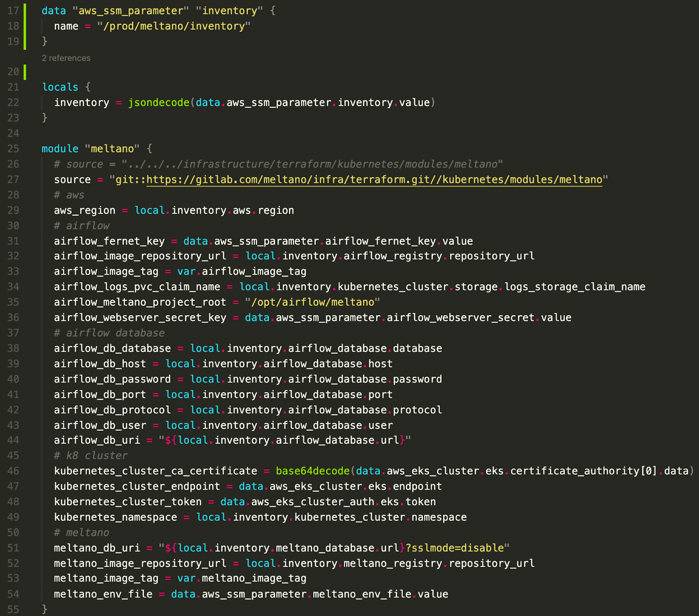699x616 pixels.
Task: Click the "2 references" CodeLens link
Action: 66,58
